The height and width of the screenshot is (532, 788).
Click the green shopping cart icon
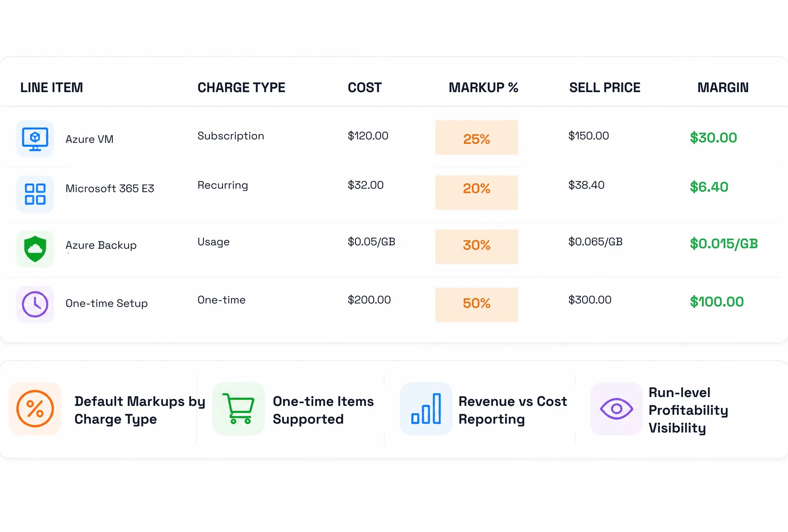[x=239, y=409]
